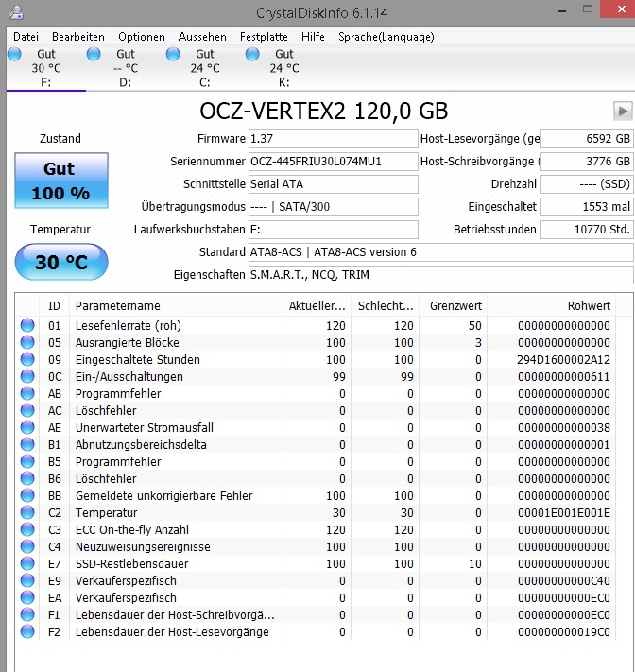Viewport: 635px width, 672px height.
Task: Click status orb for C2 Temperatur row
Action: coord(27,512)
